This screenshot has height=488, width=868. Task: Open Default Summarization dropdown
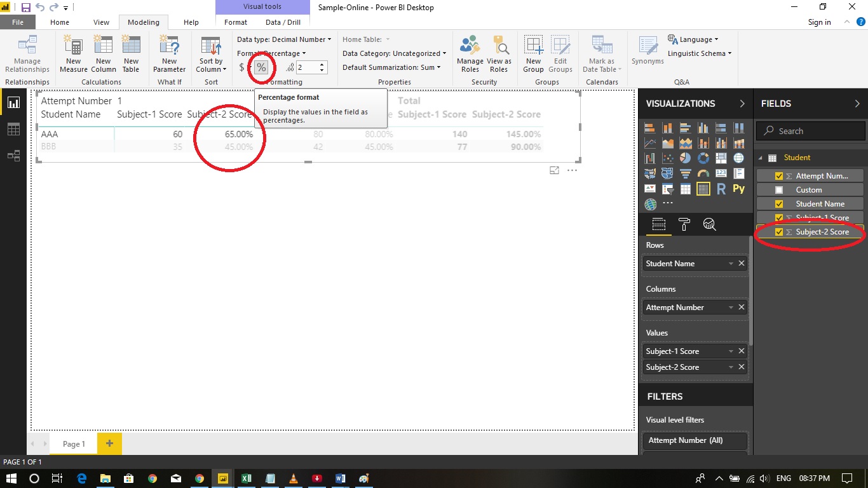click(391, 67)
